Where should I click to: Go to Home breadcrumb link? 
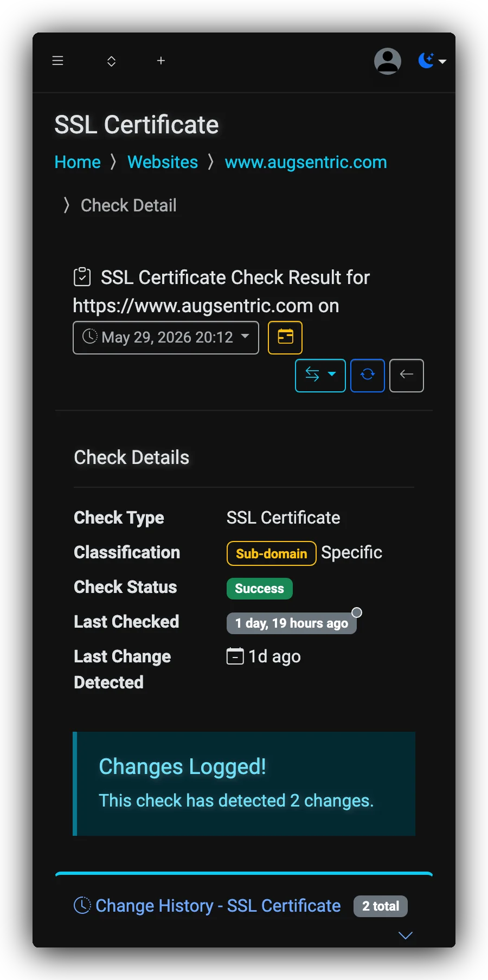pyautogui.click(x=78, y=162)
